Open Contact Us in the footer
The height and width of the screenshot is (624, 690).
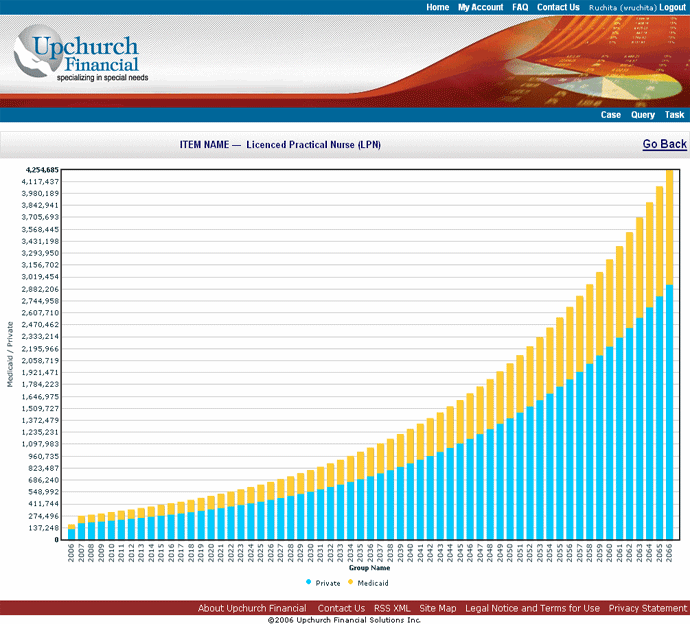coord(341,608)
